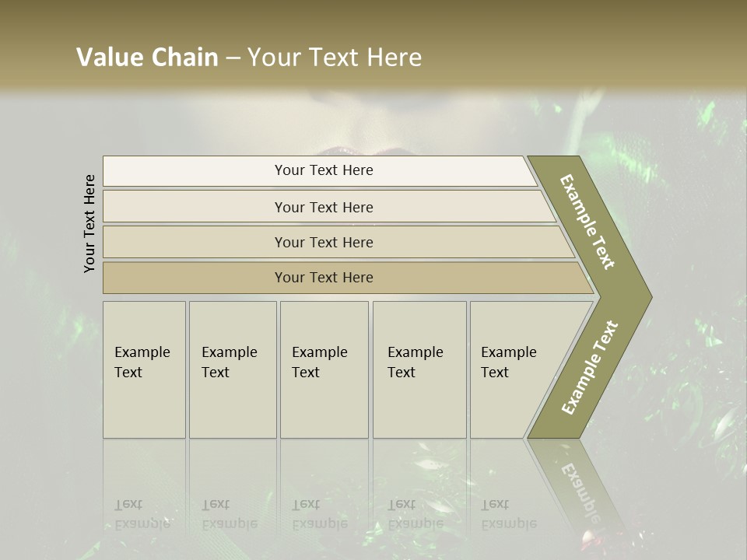The height and width of the screenshot is (560, 747).
Task: Click the topmost white "Your Text Here" bar
Action: point(323,170)
